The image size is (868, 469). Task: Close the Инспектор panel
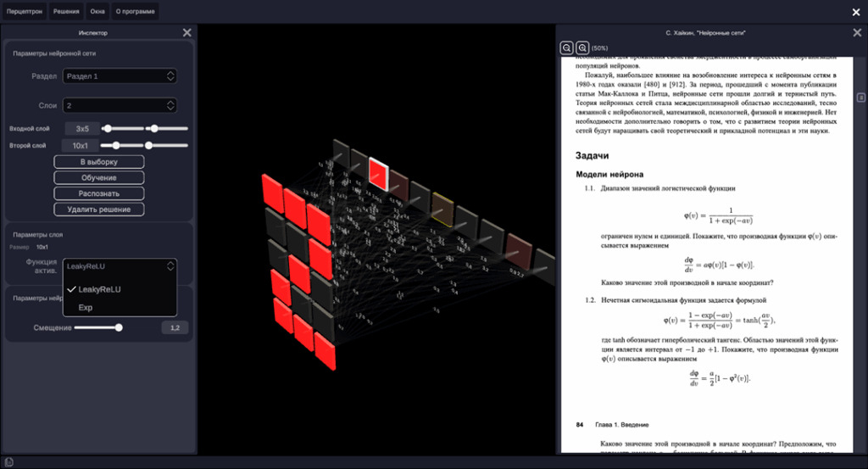coord(187,32)
